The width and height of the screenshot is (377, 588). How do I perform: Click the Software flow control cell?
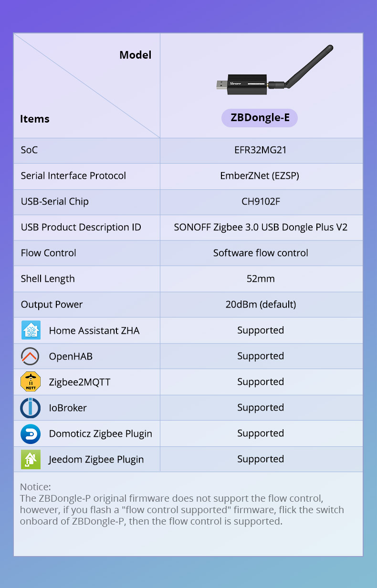coord(261,253)
